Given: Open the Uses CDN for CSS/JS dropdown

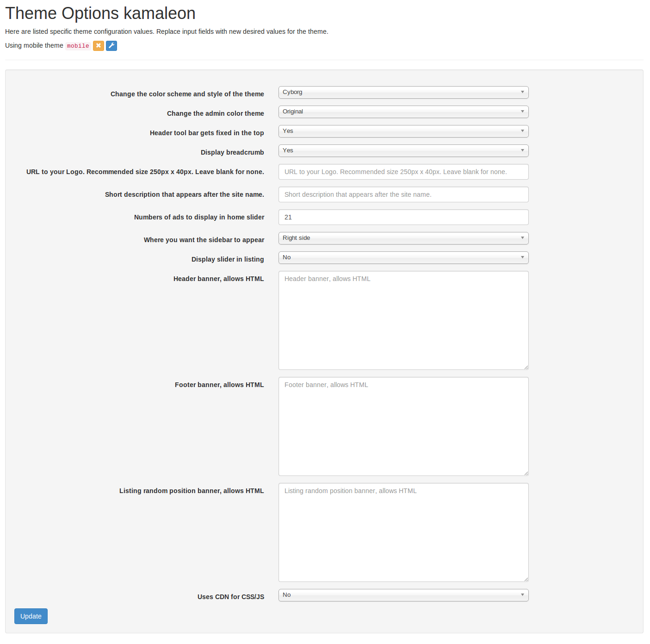Looking at the screenshot, I should point(403,595).
